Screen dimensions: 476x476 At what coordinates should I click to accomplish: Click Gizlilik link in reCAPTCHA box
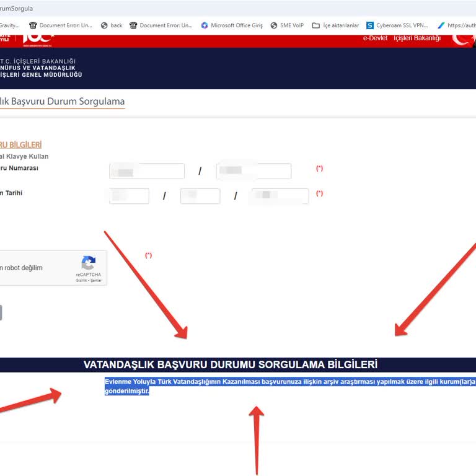pyautogui.click(x=81, y=281)
